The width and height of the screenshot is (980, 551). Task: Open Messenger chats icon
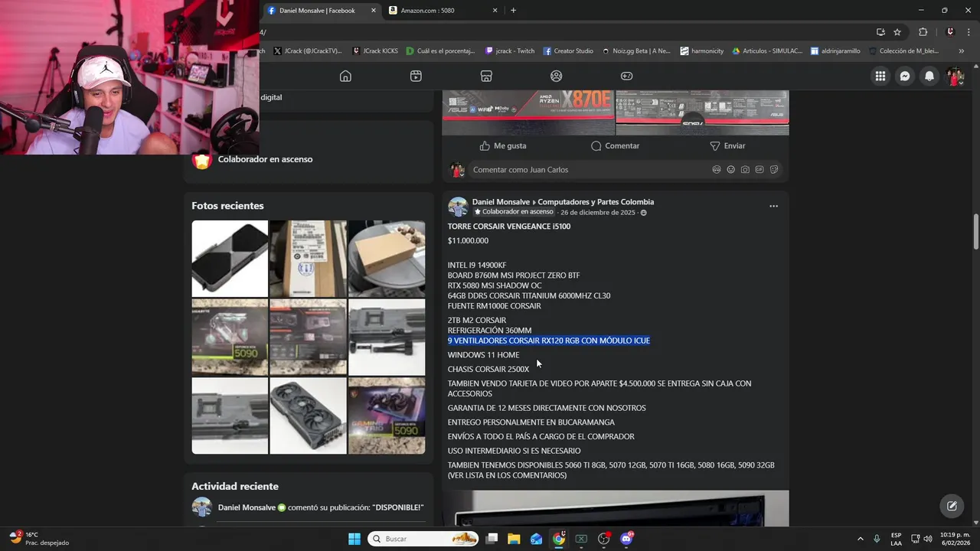coord(905,76)
